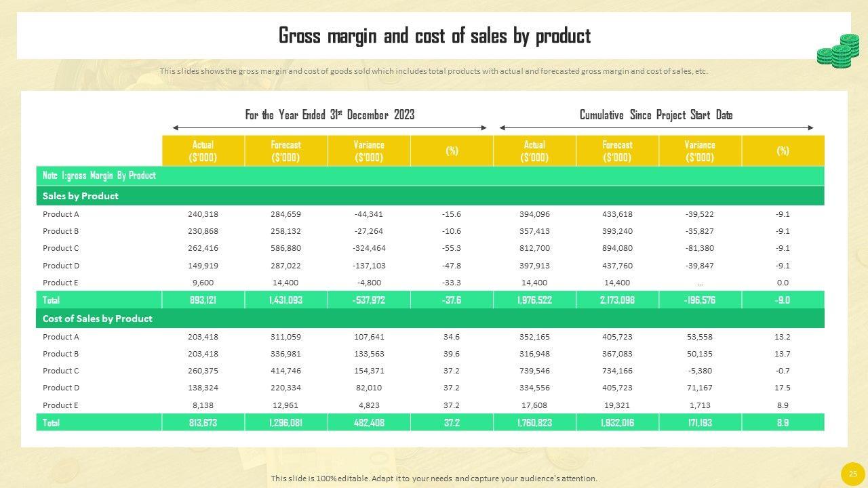Select the cumulative sales total variance -196,576

700,300
